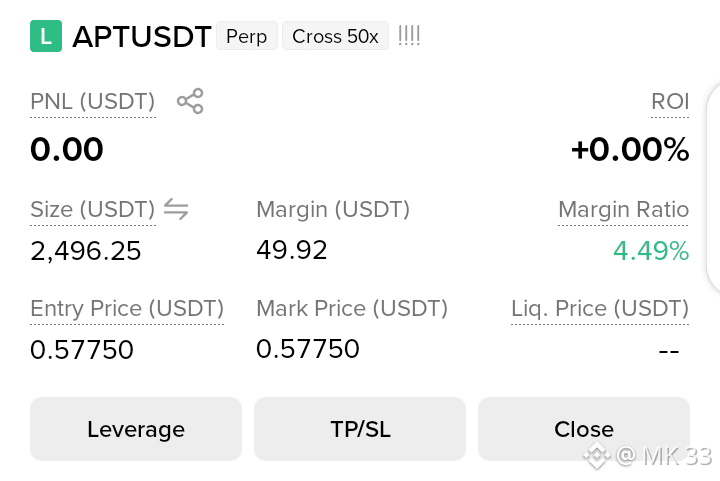The width and height of the screenshot is (720, 481).
Task: Click the Perp contract tag
Action: click(x=247, y=36)
